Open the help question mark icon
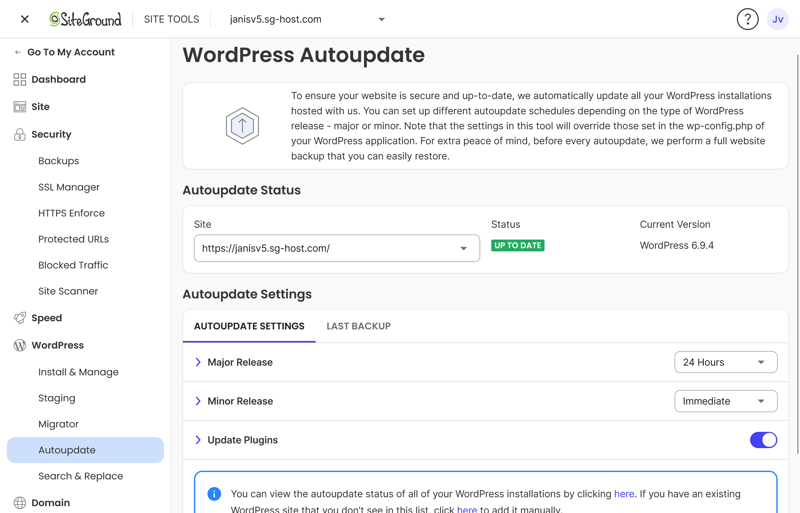Viewport: 800px width, 513px height. click(x=747, y=19)
